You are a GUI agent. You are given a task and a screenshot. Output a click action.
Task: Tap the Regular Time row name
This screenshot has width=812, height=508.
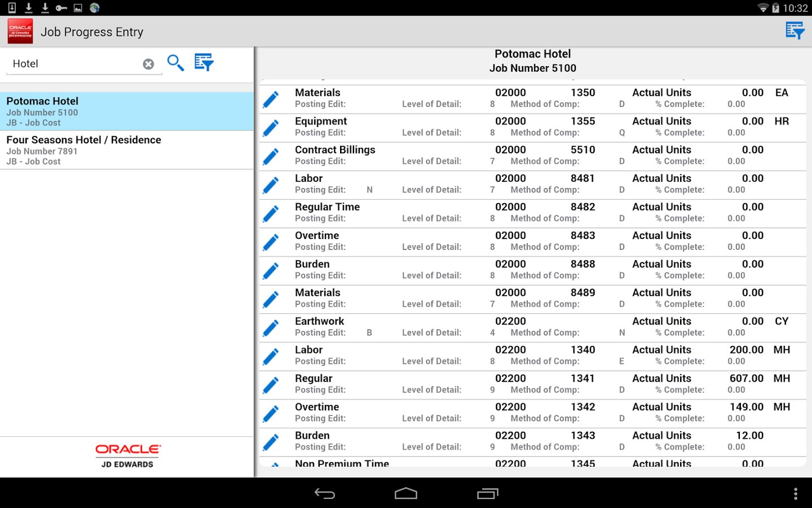point(328,207)
